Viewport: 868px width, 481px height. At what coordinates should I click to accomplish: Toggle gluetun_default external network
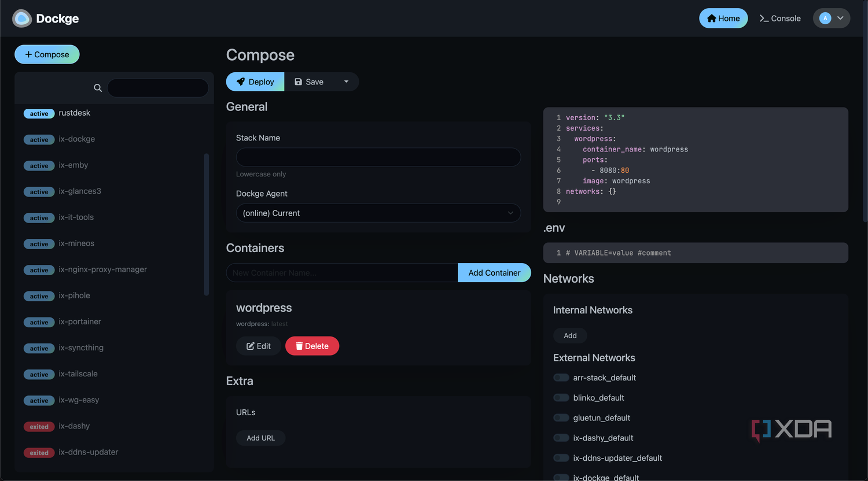(561, 417)
